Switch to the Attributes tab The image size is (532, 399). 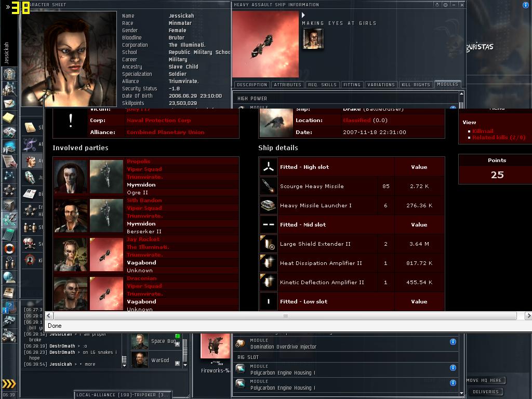pos(287,85)
